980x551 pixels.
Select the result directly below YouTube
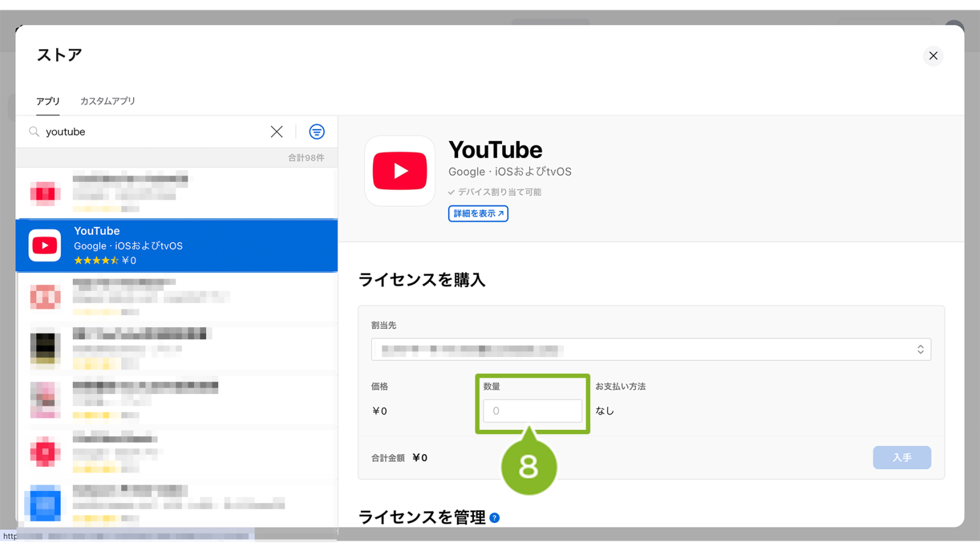pyautogui.click(x=177, y=297)
